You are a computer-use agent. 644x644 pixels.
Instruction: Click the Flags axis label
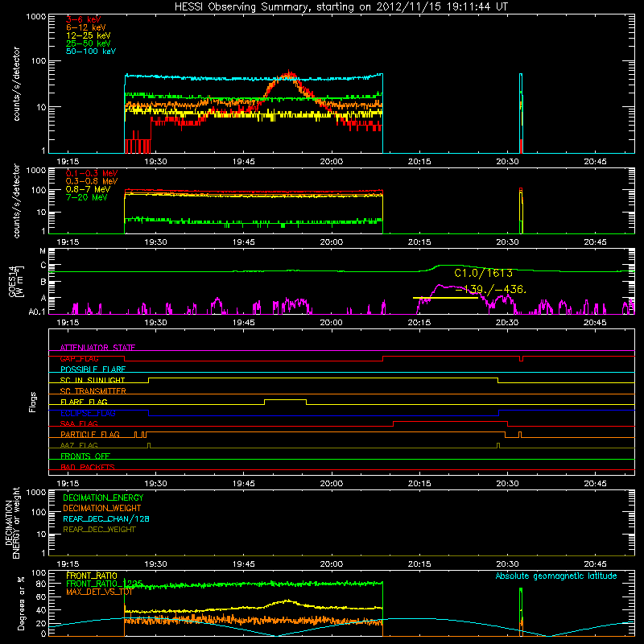33,402
